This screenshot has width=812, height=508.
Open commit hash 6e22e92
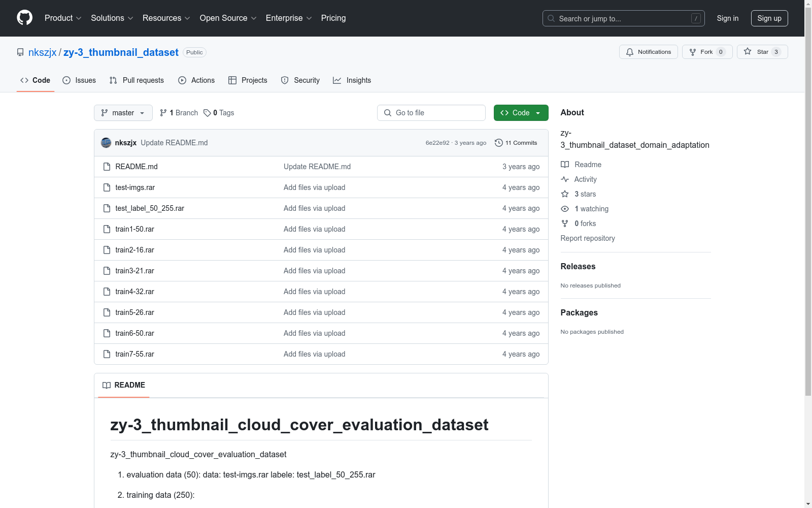pos(437,143)
